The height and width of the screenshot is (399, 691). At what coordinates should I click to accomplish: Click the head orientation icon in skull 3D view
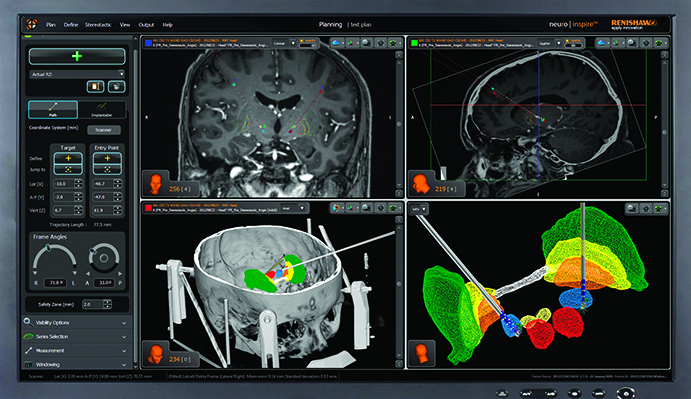click(x=155, y=354)
